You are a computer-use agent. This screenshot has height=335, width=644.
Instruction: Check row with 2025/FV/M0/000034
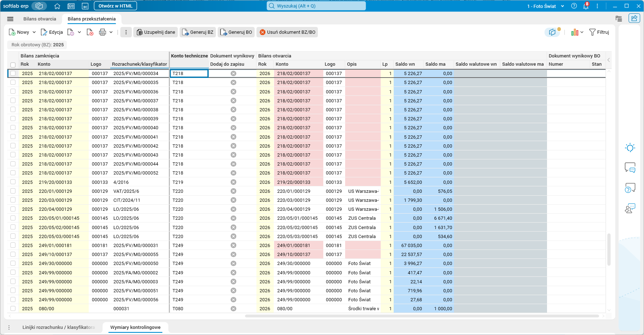13,73
